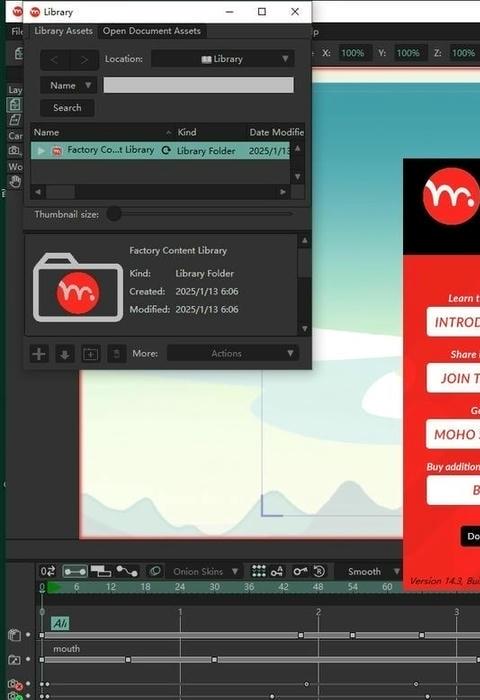Click the dotted grid keyframe icon in timeline
The image size is (480, 700).
click(x=259, y=571)
